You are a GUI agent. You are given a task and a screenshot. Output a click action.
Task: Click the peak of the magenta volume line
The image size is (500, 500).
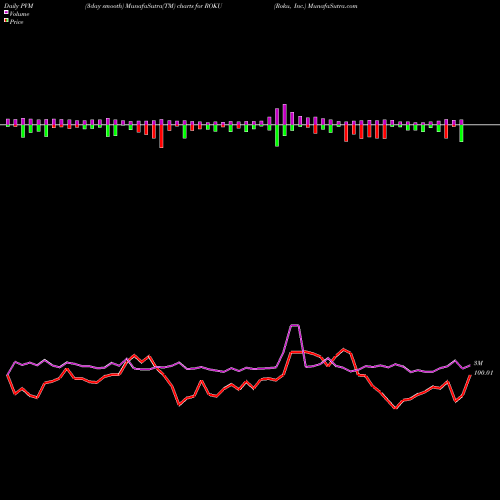click(295, 325)
